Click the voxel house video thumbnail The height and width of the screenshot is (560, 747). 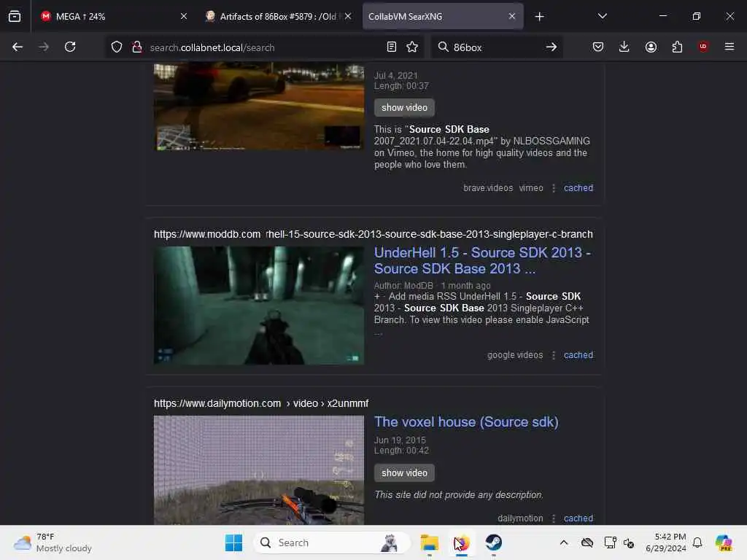click(x=259, y=470)
